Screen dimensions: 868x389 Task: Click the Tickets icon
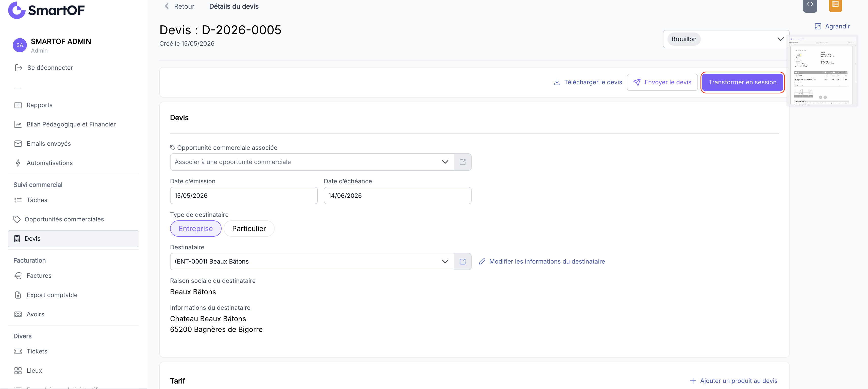(x=18, y=351)
